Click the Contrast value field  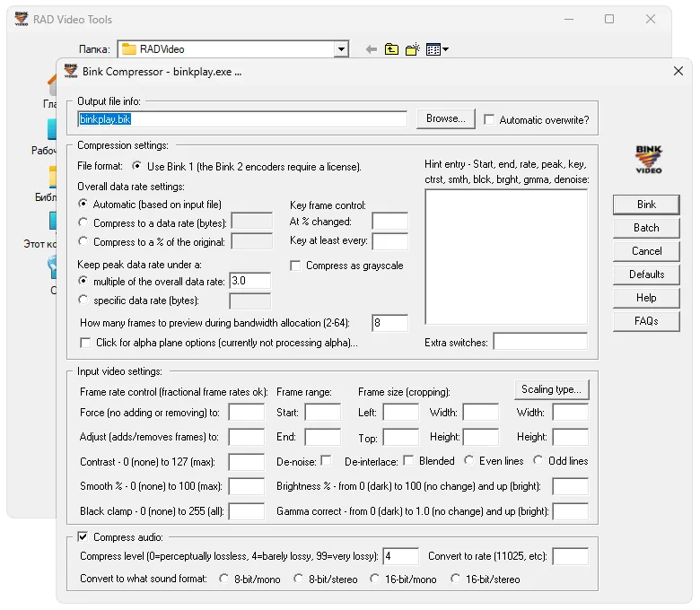(x=247, y=462)
